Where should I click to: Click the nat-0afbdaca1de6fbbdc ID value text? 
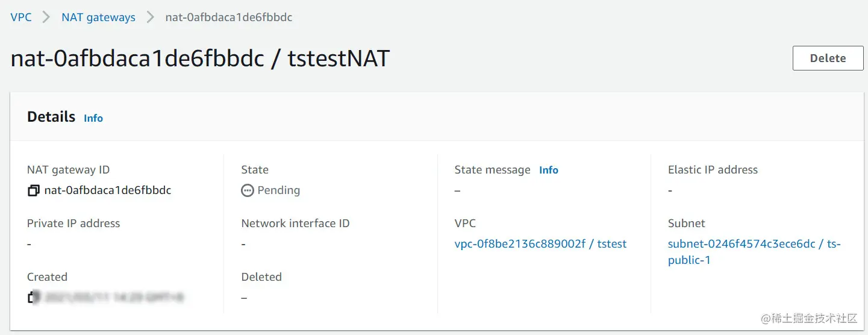(108, 190)
